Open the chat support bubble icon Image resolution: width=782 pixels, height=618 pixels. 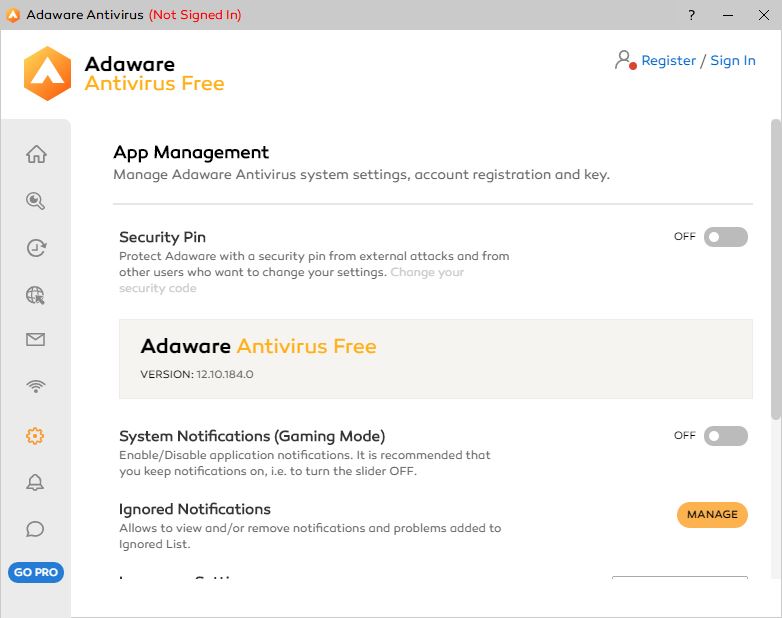pyautogui.click(x=35, y=529)
